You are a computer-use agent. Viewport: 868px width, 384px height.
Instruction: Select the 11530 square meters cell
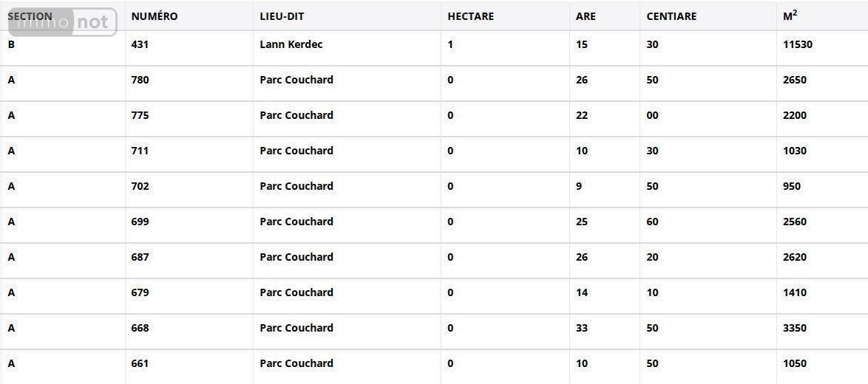coord(797,44)
